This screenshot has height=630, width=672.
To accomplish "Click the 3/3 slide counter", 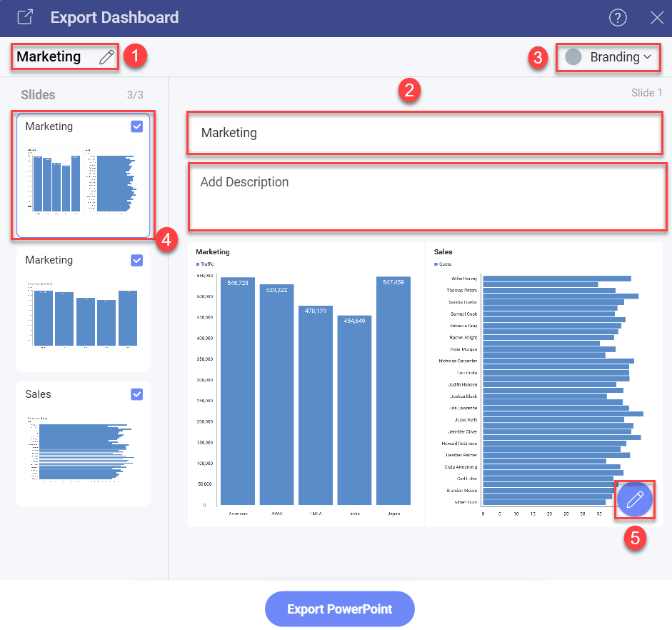I will [x=135, y=95].
